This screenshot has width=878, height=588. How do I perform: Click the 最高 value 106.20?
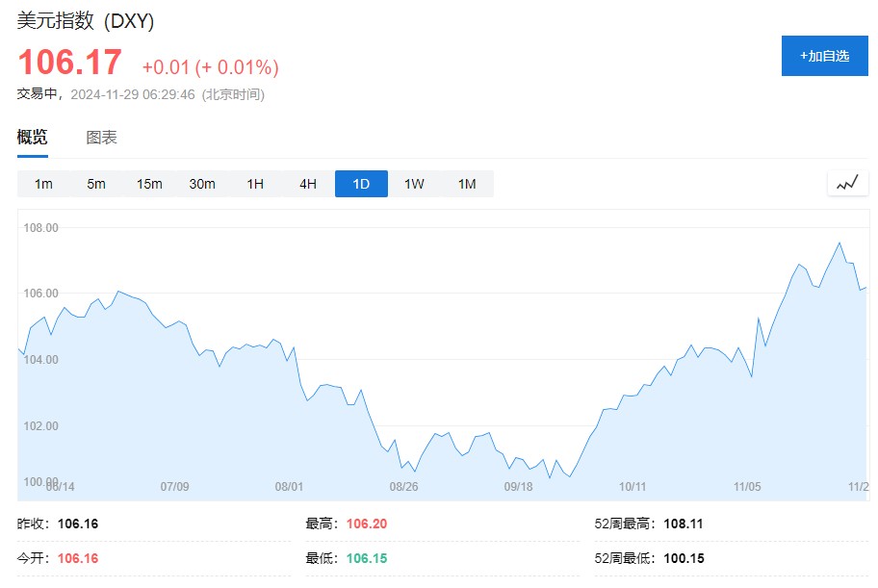[366, 524]
